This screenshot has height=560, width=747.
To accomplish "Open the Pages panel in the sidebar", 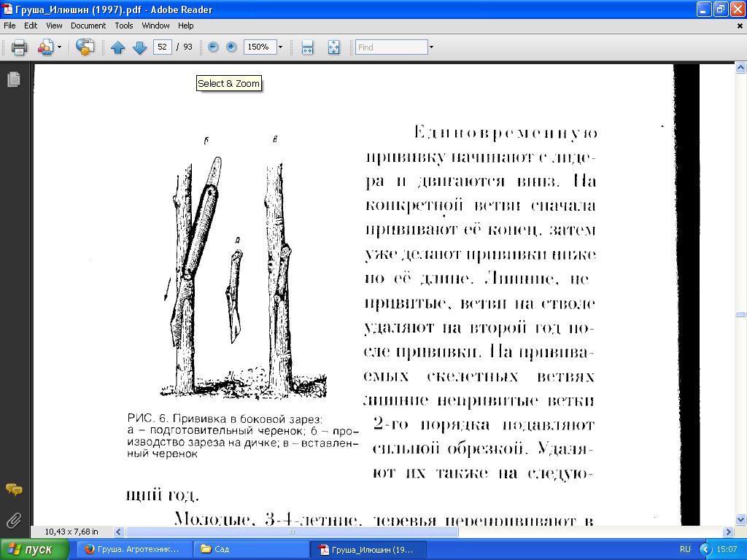I will [13, 79].
